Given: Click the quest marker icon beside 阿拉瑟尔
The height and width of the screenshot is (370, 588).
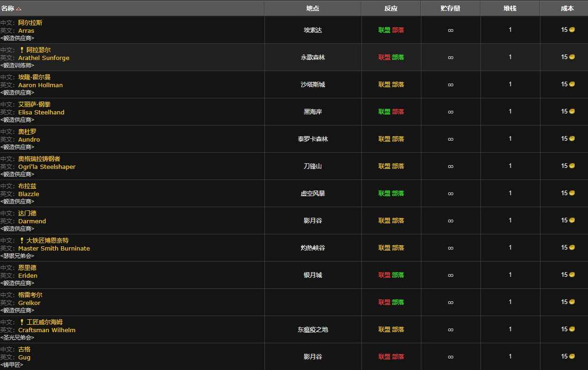Looking at the screenshot, I should tap(22, 50).
